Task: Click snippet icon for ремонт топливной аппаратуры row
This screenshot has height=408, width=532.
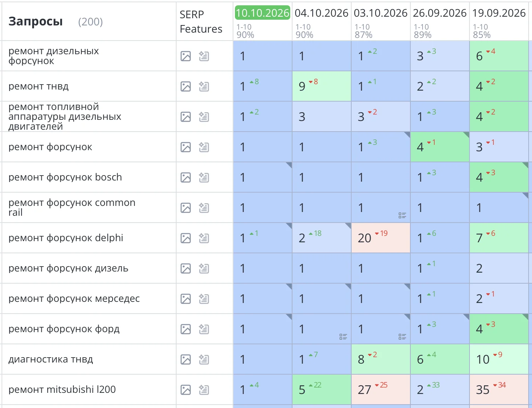Action: 204,117
